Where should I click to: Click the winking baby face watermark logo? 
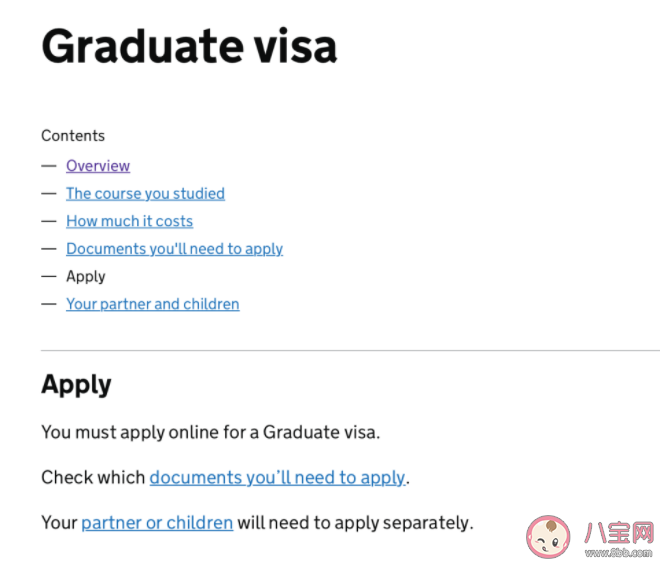coord(548,536)
